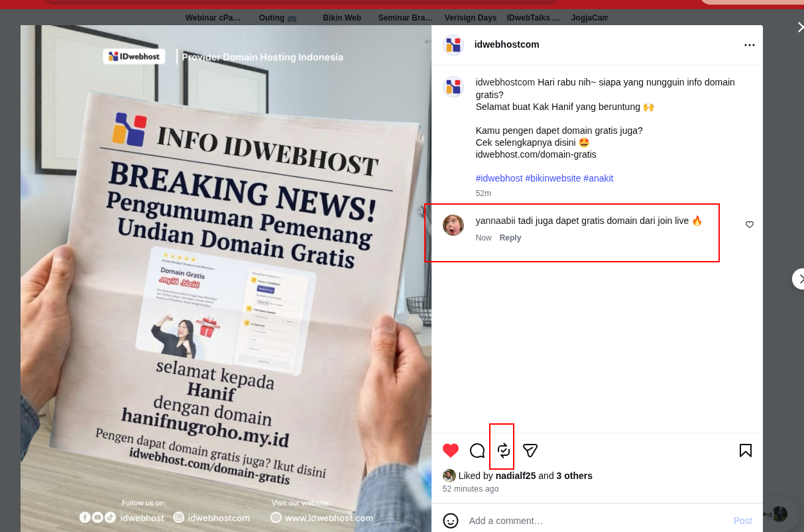Click the Now timestamp on yannaabii's comment
The image size is (804, 532).
(x=484, y=238)
